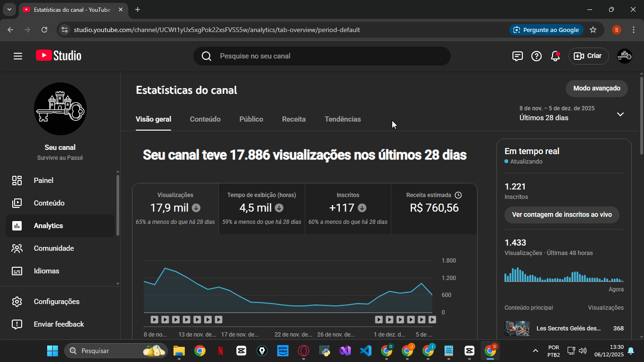This screenshot has height=362, width=644.
Task: Click the clock icon beside Receita estimada
Action: pos(458,195)
